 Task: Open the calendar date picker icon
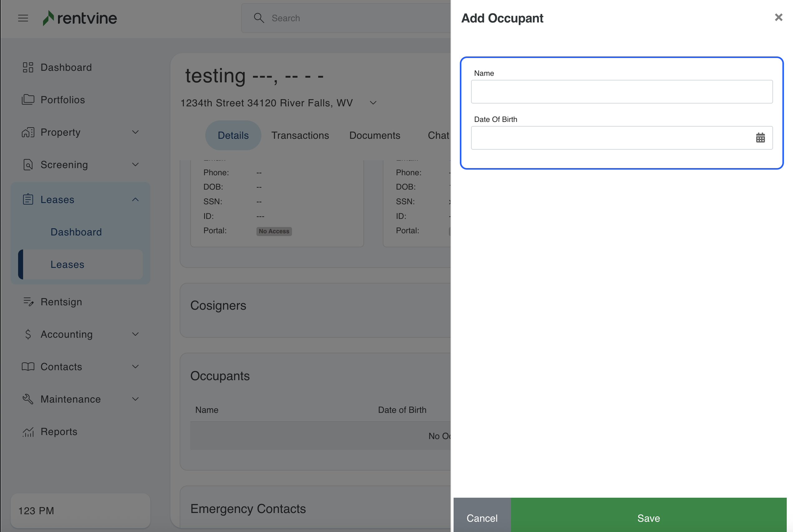click(760, 138)
